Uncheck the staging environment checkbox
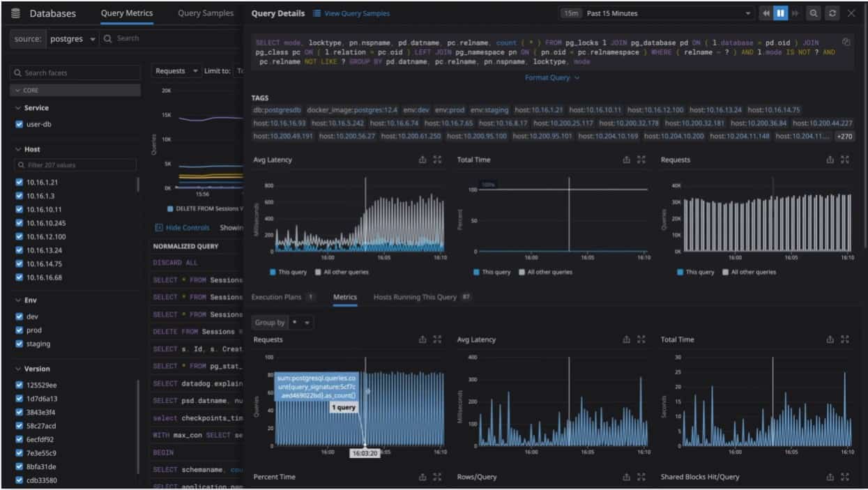868x490 pixels. coord(20,344)
